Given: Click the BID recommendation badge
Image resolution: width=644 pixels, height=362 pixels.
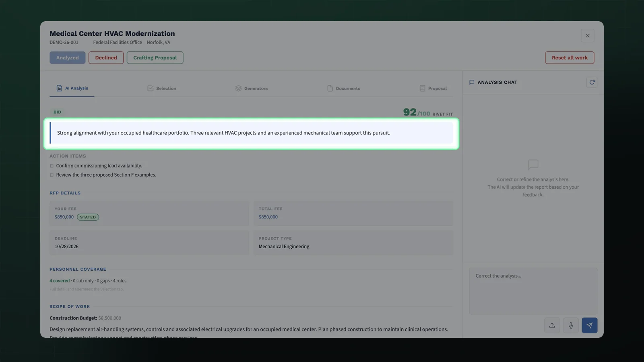Looking at the screenshot, I should click(57, 112).
